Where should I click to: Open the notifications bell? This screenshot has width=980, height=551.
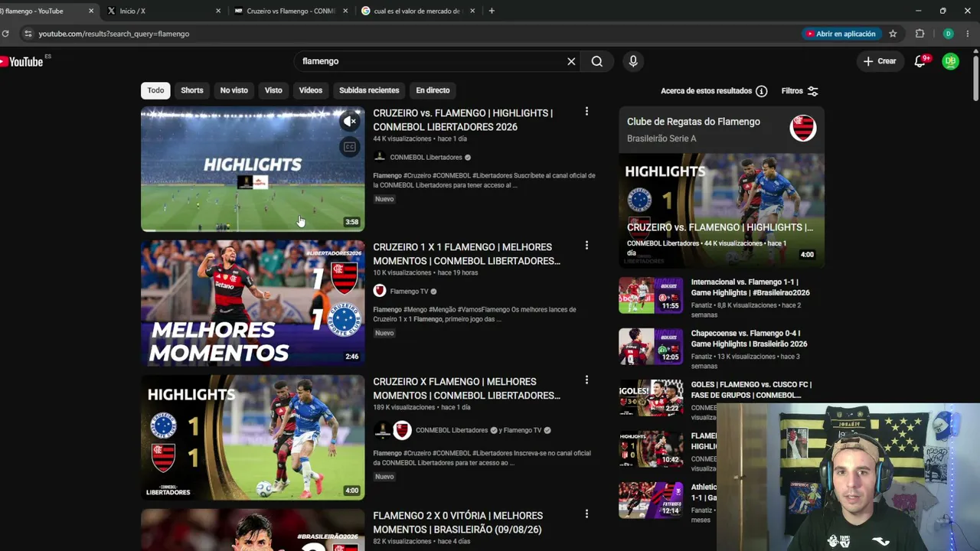(x=920, y=61)
